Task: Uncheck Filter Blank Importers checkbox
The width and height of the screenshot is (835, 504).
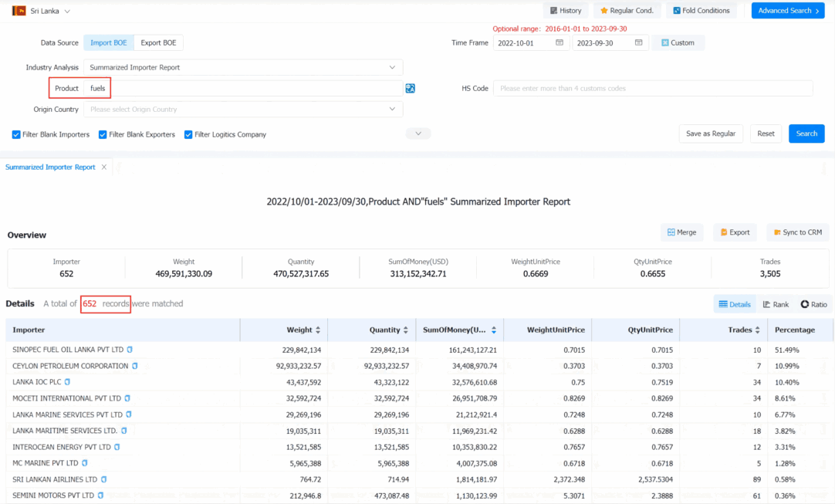Action: tap(16, 135)
